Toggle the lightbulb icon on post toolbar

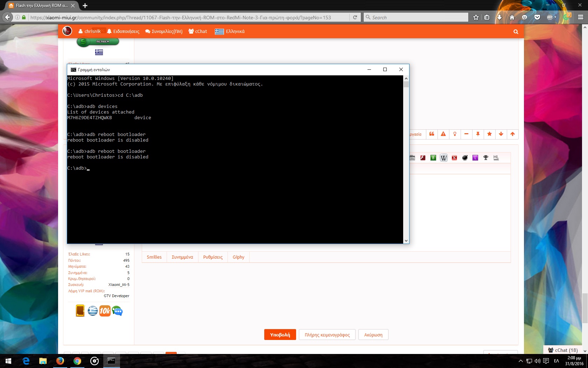point(455,134)
